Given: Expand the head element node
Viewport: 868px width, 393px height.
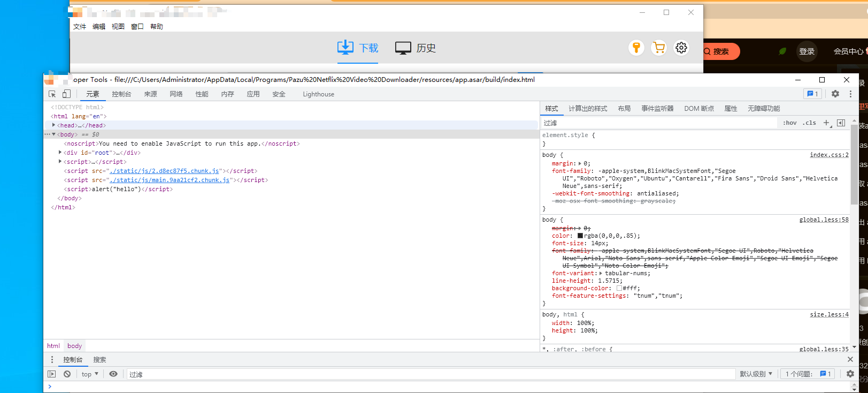Looking at the screenshot, I should pos(53,125).
